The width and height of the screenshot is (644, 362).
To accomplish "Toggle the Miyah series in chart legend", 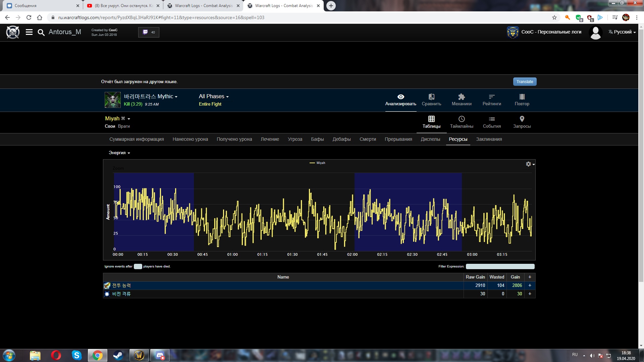I will point(320,163).
